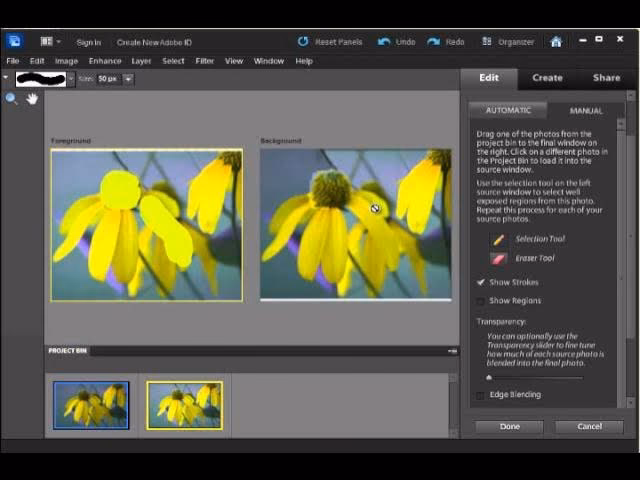640x480 pixels.
Task: Switch to the Manual mode tab
Action: click(586, 111)
